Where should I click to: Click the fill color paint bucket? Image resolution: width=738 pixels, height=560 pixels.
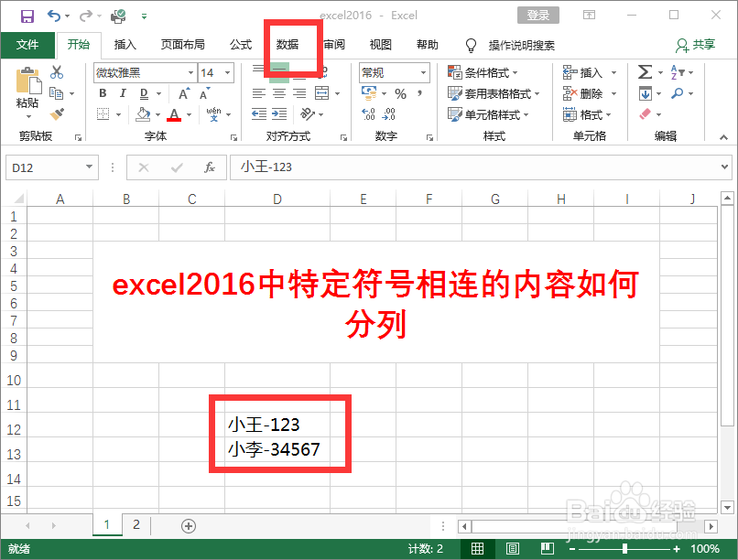click(x=143, y=114)
